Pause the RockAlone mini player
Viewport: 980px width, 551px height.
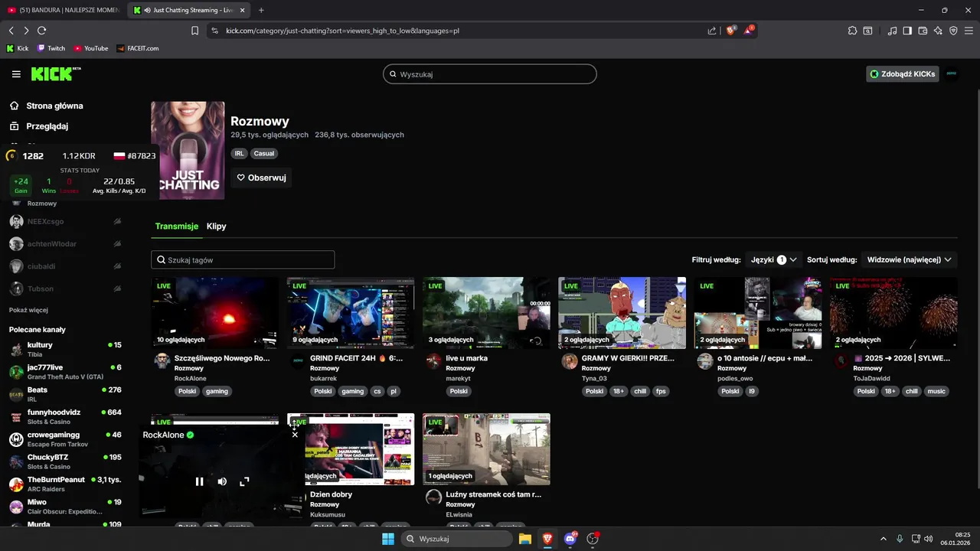(x=199, y=481)
